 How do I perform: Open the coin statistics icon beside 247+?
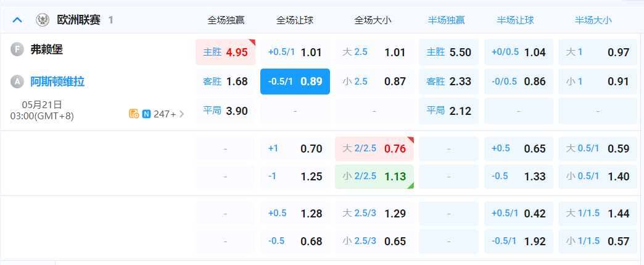pos(134,114)
